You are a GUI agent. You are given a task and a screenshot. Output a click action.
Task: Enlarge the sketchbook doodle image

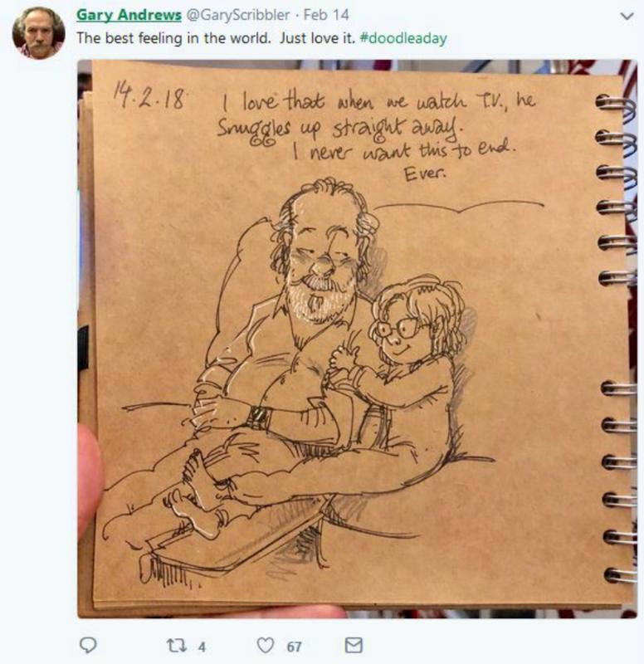[x=357, y=339]
